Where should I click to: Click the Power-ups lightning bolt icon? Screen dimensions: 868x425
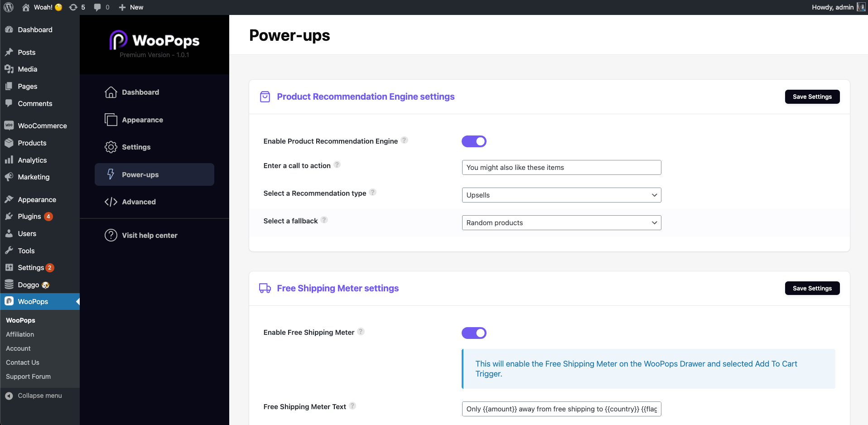tap(111, 174)
